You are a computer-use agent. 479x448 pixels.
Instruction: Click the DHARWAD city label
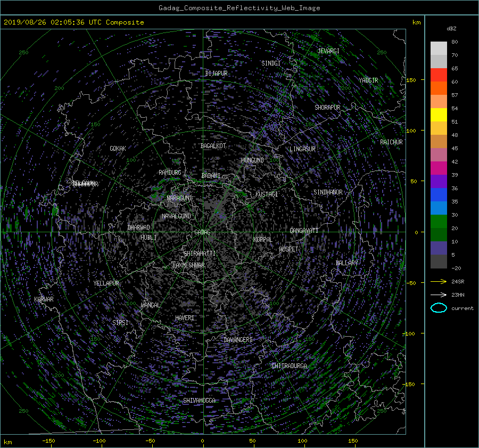point(138,227)
